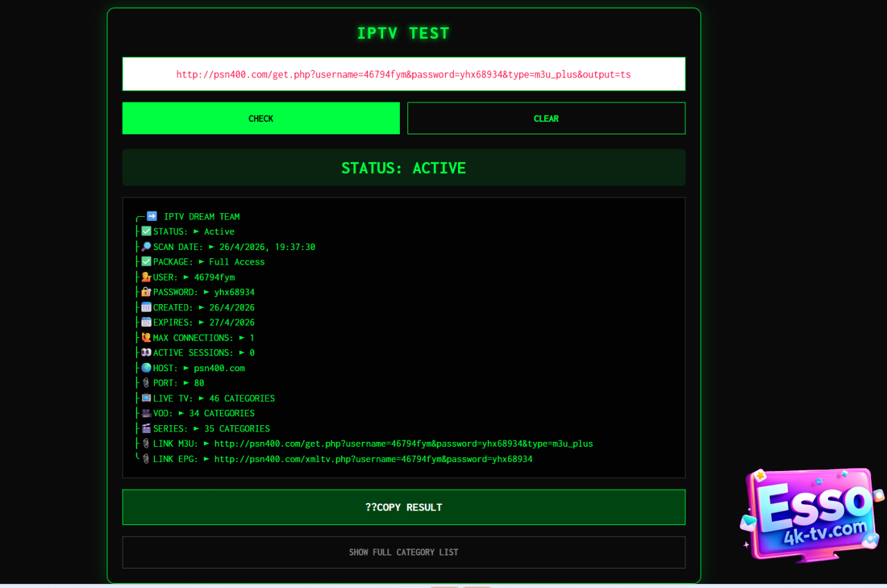Screen dimensions: 887x588
Task: Click the calendar icon beside EXPIRES
Action: click(x=146, y=322)
